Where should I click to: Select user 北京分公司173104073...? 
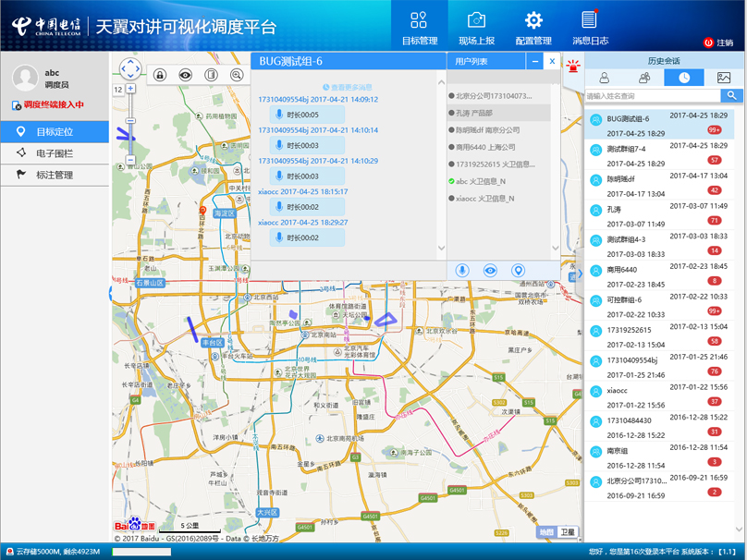point(499,96)
